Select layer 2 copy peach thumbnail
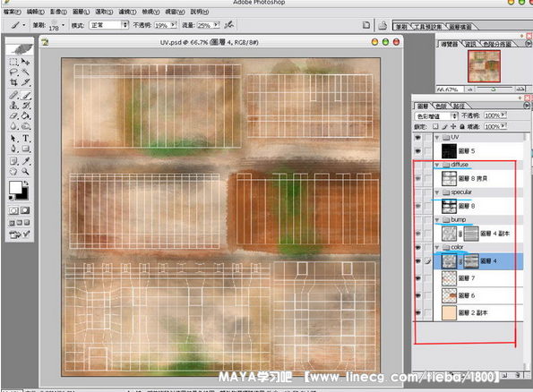The height and width of the screenshot is (392, 533). point(449,313)
